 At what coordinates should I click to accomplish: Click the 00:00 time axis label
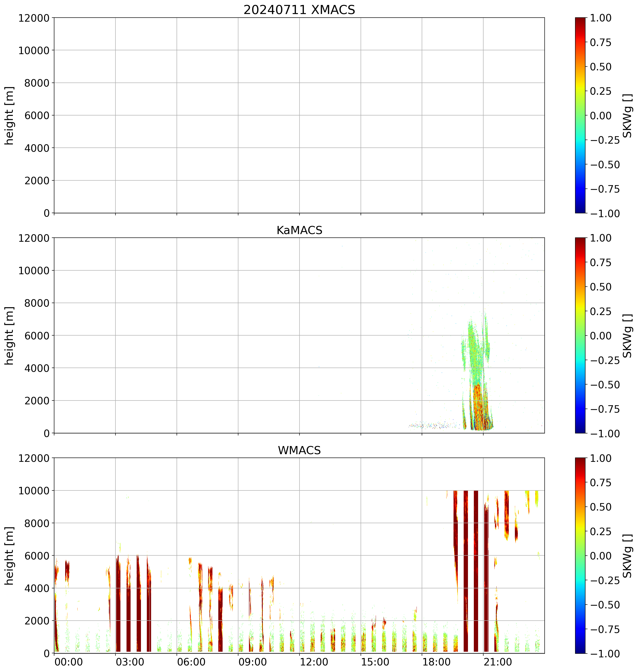point(69,662)
